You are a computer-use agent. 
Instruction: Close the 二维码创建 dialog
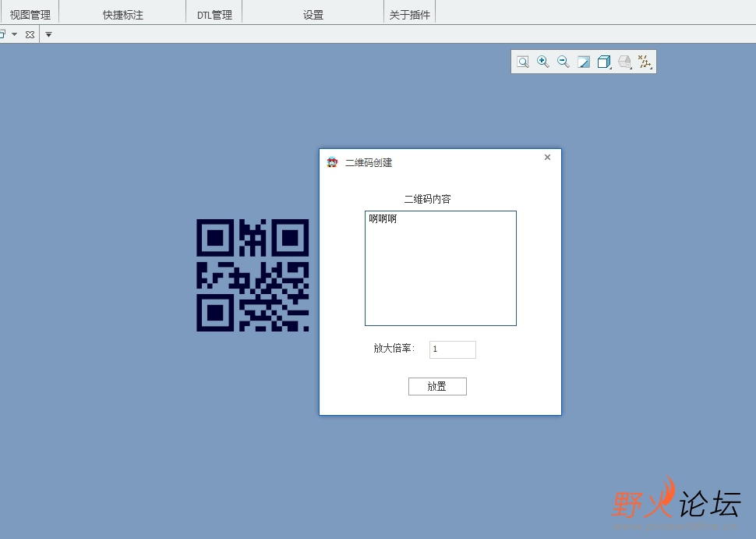pyautogui.click(x=547, y=158)
